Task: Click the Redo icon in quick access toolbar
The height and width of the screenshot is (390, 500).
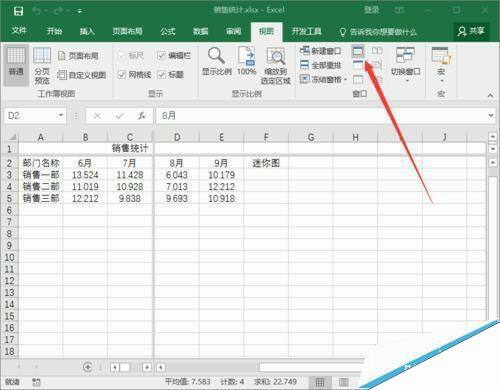Action: click(58, 11)
